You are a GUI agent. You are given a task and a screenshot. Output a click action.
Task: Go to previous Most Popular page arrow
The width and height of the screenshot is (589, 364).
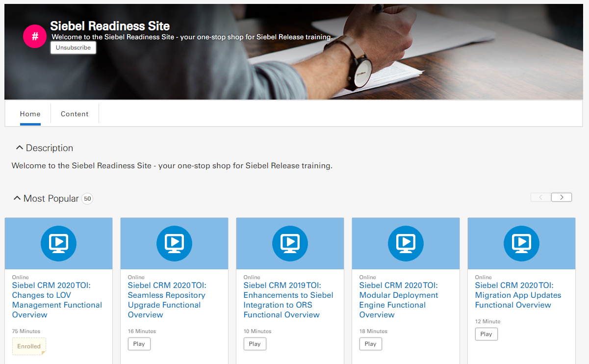[541, 197]
